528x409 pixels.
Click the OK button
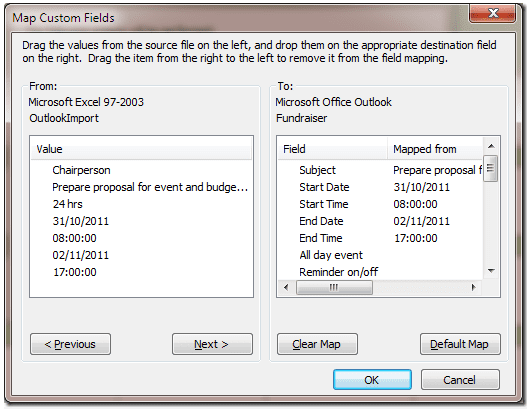[372, 379]
